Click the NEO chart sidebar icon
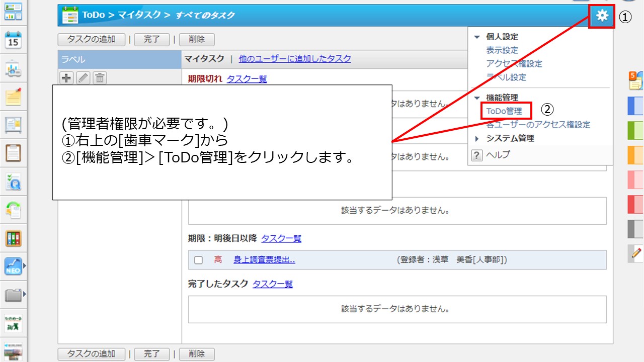The height and width of the screenshot is (362, 644). point(13,266)
